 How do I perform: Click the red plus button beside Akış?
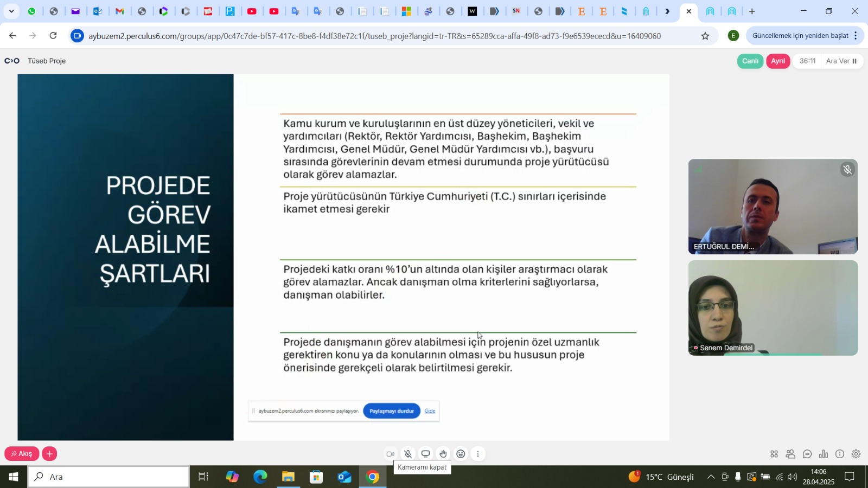pos(49,454)
